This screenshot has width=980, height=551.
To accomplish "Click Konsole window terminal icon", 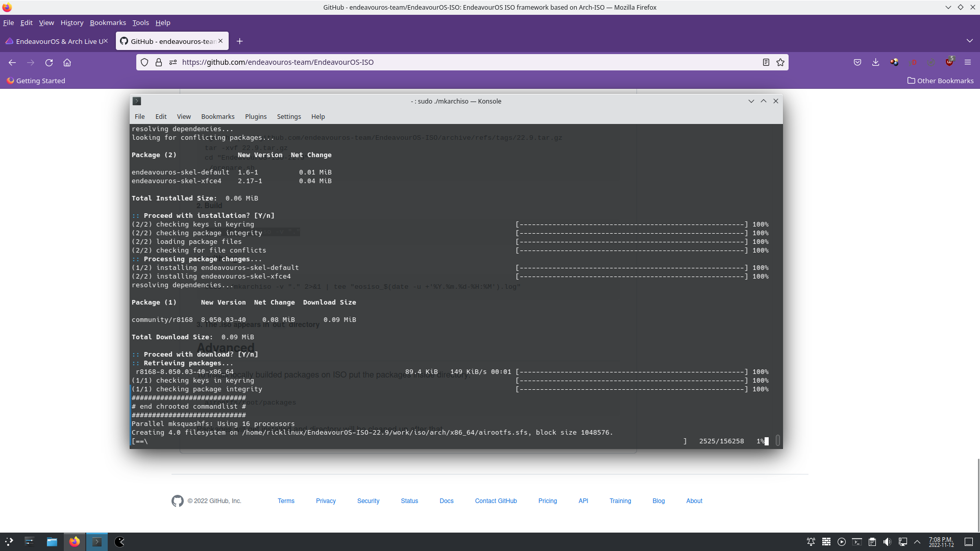I will pos(137,101).
